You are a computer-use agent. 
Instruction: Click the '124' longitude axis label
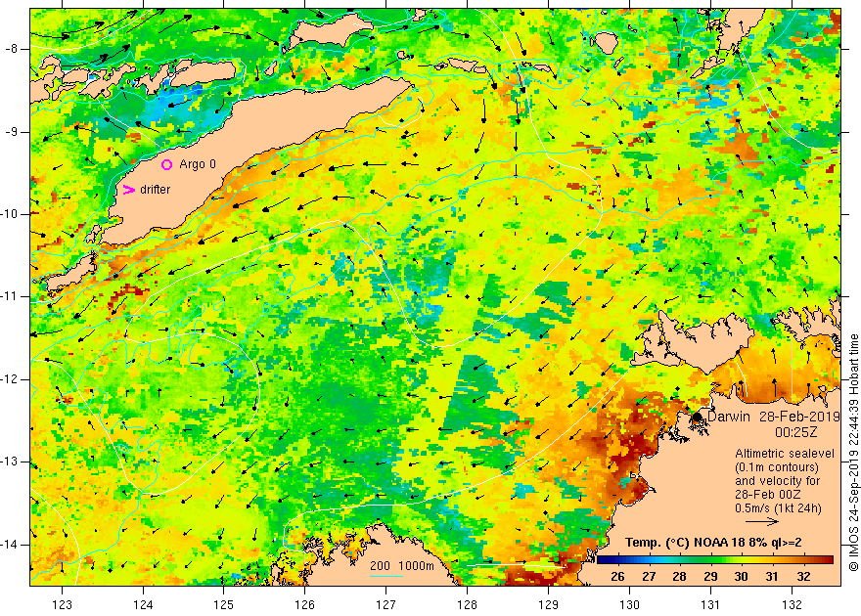point(143,604)
